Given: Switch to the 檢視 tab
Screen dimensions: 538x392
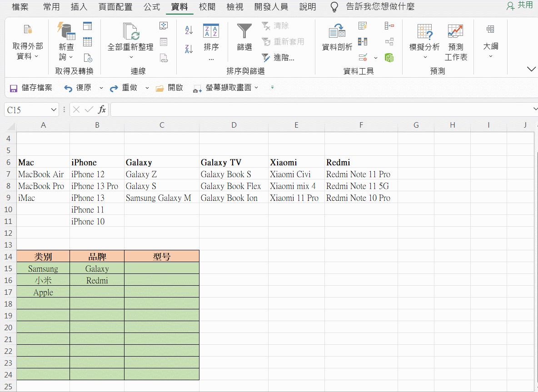Looking at the screenshot, I should [x=235, y=7].
